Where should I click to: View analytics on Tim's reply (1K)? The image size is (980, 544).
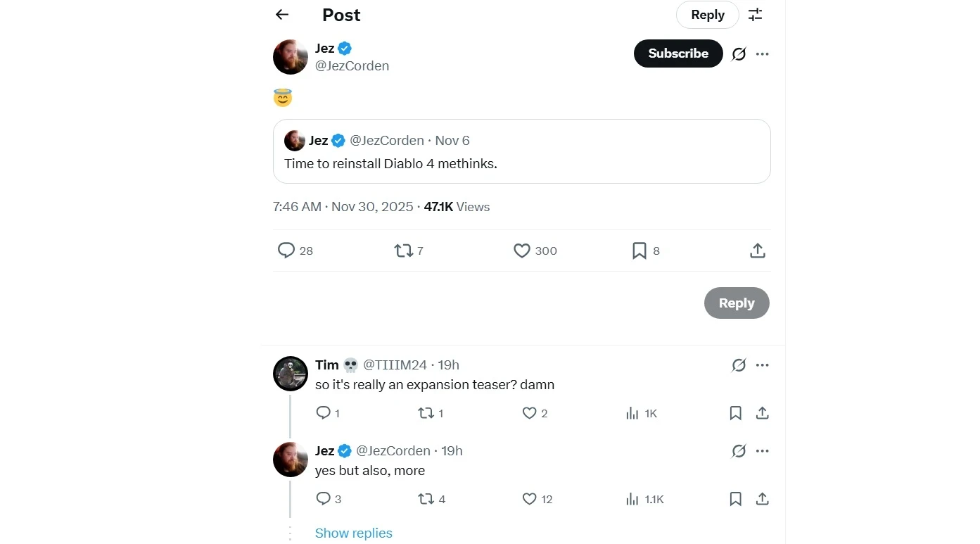coord(632,413)
